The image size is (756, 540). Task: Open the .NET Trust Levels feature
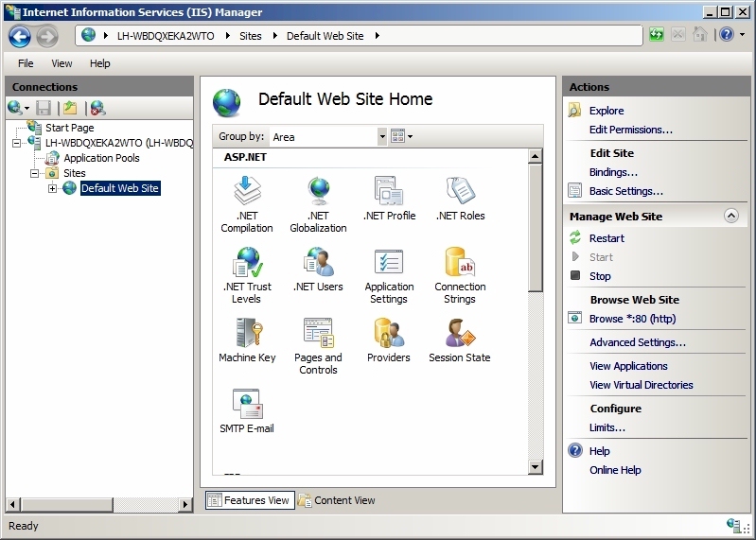(x=247, y=275)
